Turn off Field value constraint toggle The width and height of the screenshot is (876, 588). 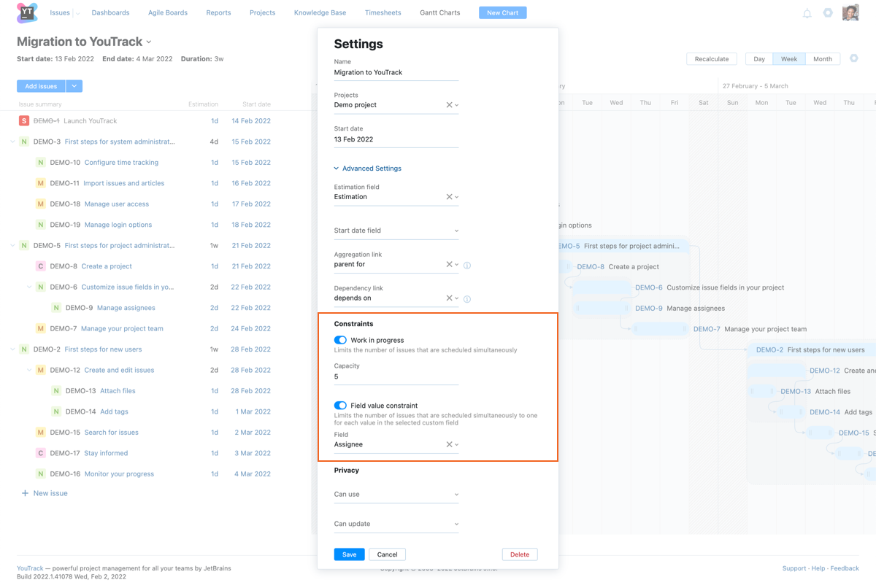[x=340, y=406]
